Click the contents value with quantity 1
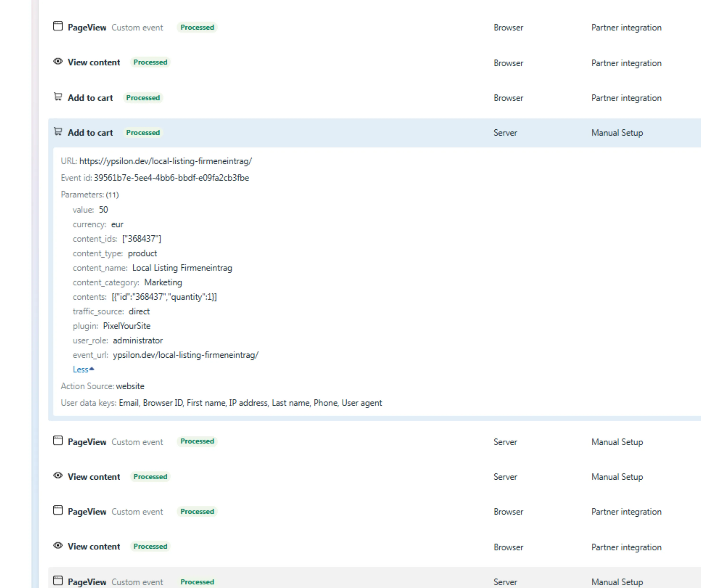This screenshot has width=701, height=588. [164, 297]
